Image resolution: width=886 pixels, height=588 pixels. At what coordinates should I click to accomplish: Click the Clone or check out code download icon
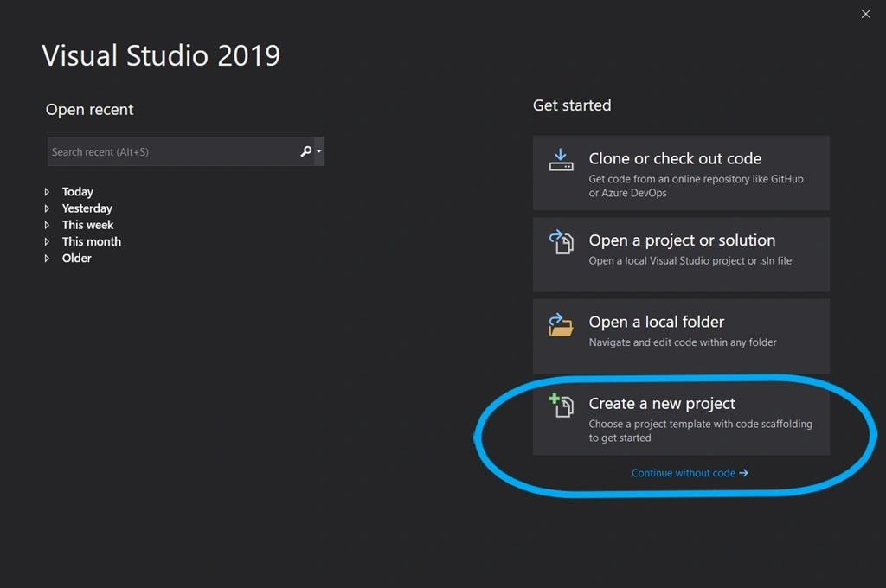(x=561, y=160)
